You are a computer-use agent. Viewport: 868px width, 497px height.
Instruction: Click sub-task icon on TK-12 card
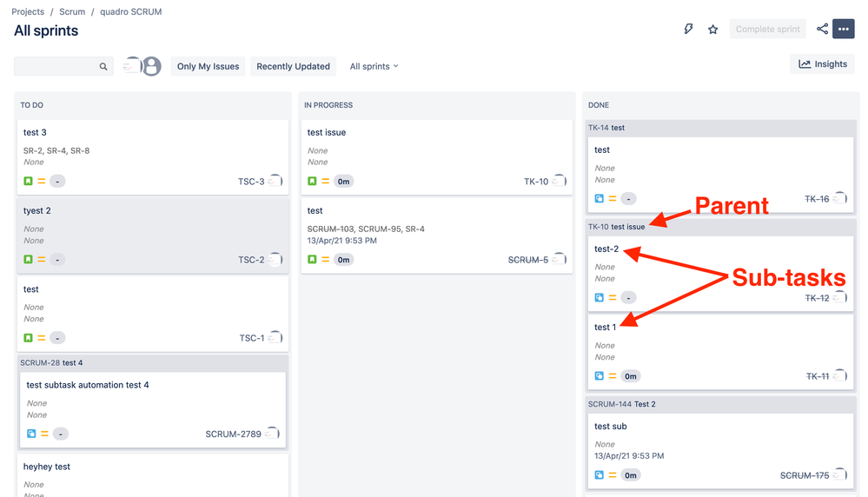pyautogui.click(x=599, y=297)
